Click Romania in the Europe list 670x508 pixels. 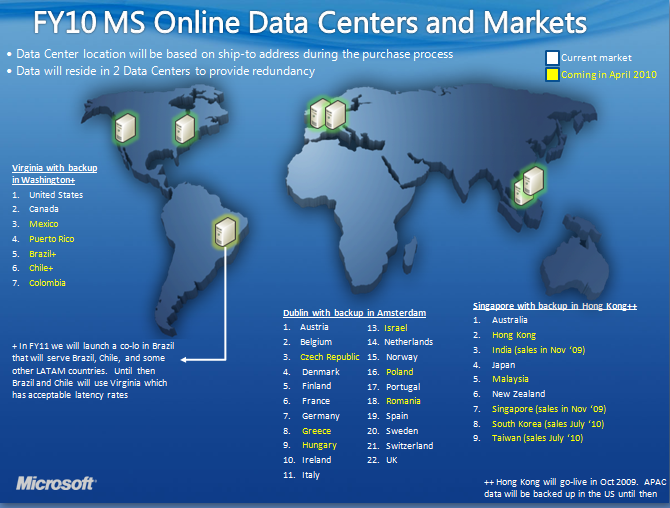(403, 401)
